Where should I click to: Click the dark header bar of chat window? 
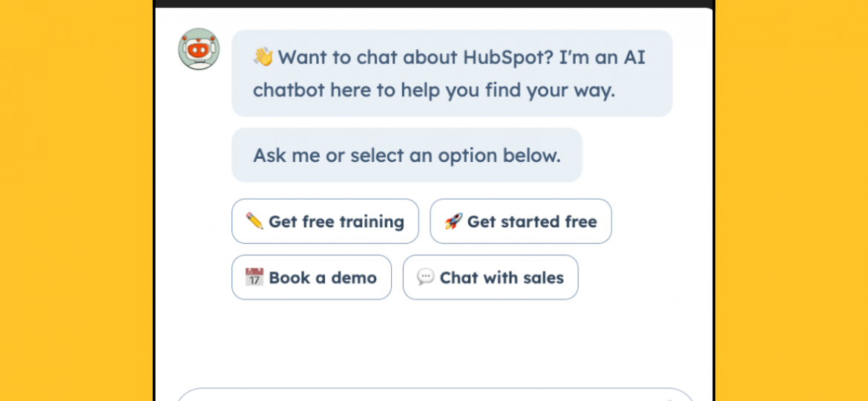[434, 3]
